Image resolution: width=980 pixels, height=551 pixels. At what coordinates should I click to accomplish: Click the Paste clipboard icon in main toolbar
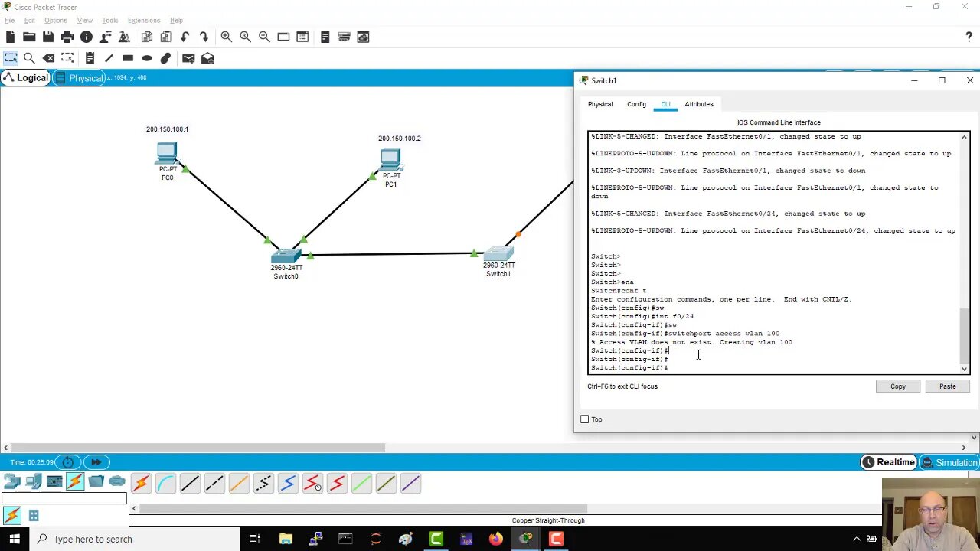point(166,37)
